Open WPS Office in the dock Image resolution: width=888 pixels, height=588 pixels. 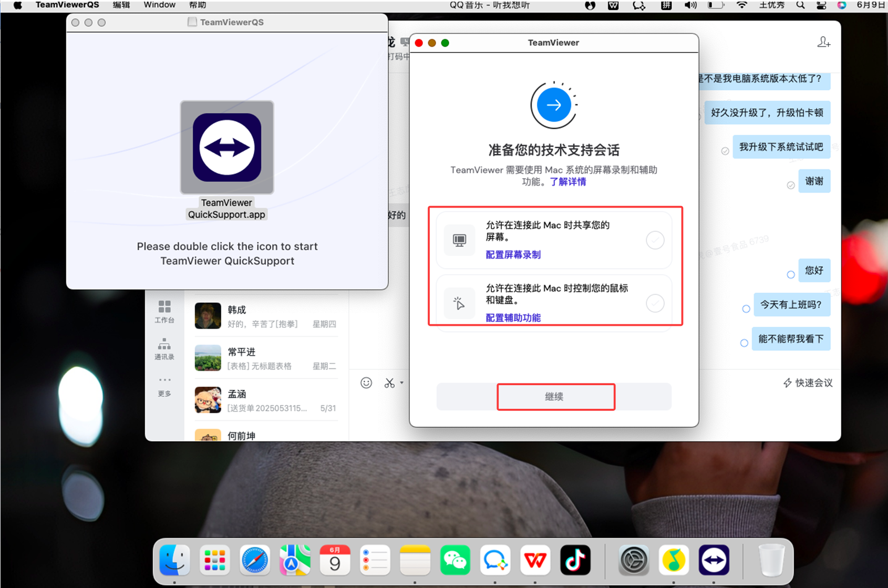tap(535, 560)
